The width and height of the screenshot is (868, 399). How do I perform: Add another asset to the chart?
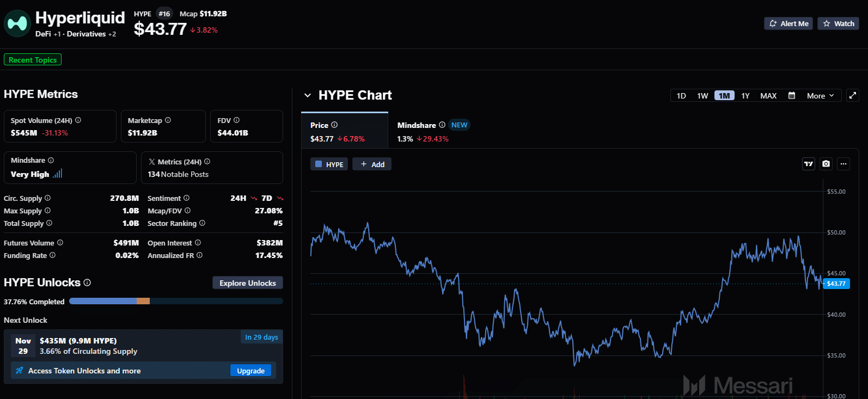[x=372, y=164]
